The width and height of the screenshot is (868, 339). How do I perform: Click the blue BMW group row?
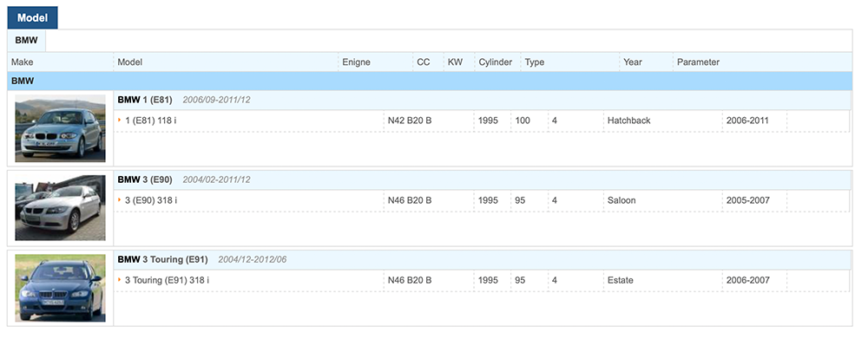tap(431, 81)
